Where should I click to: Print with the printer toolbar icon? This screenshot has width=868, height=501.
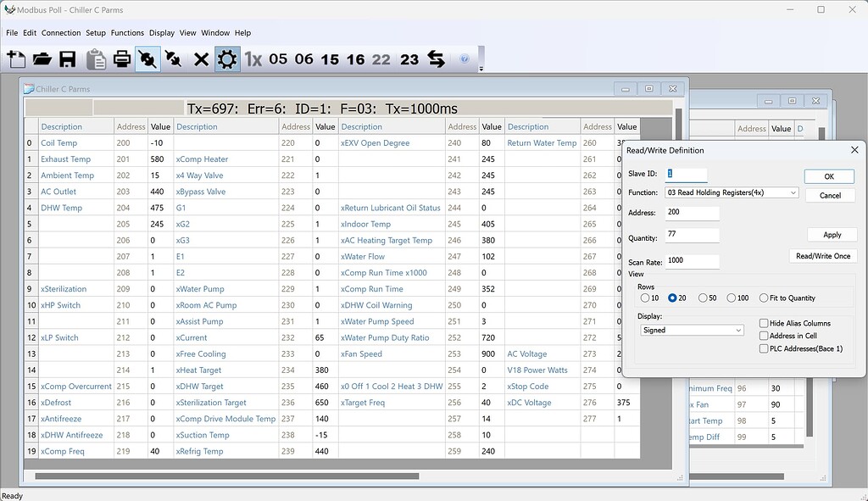tap(122, 59)
